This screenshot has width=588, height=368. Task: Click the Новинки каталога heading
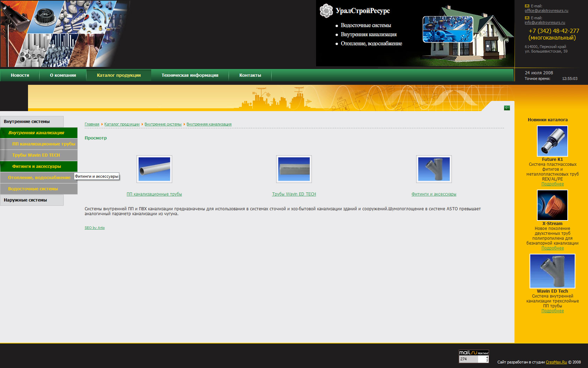(548, 120)
